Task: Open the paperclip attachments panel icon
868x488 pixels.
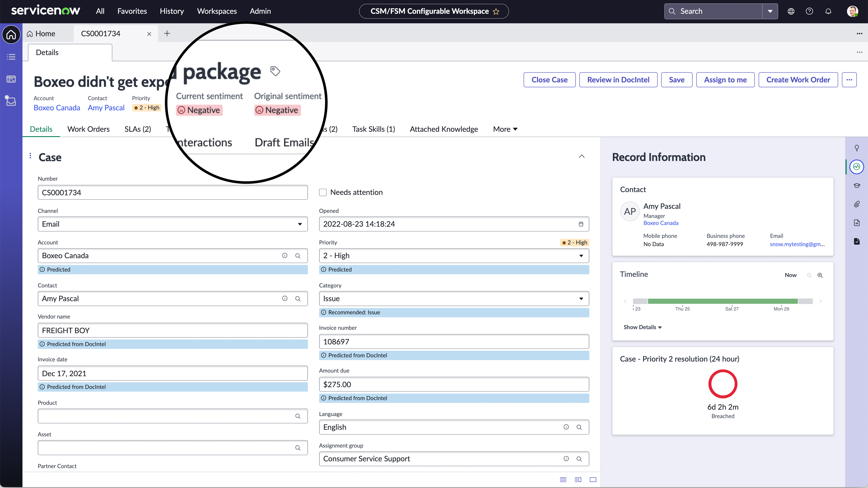Action: [x=857, y=204]
